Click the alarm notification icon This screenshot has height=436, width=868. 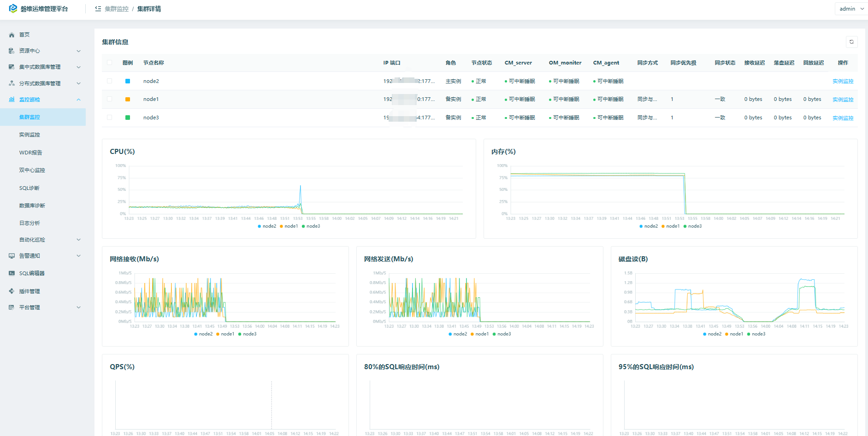click(x=12, y=256)
